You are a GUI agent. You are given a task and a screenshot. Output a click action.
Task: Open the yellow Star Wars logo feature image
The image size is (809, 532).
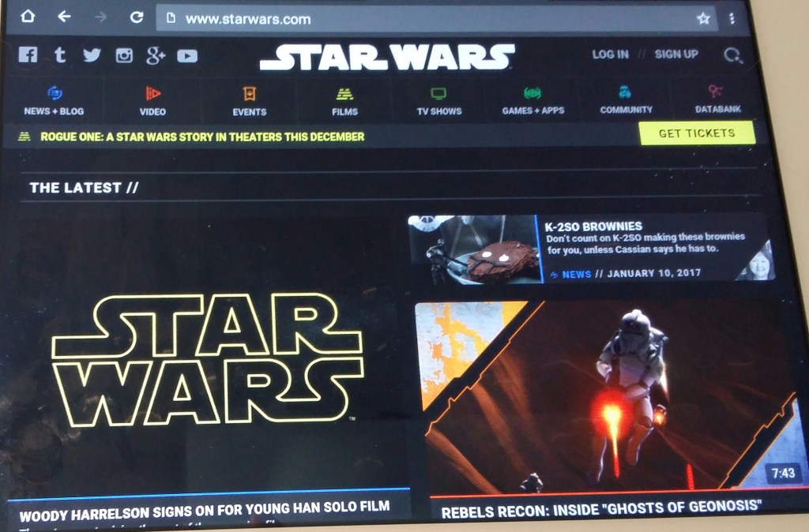208,359
